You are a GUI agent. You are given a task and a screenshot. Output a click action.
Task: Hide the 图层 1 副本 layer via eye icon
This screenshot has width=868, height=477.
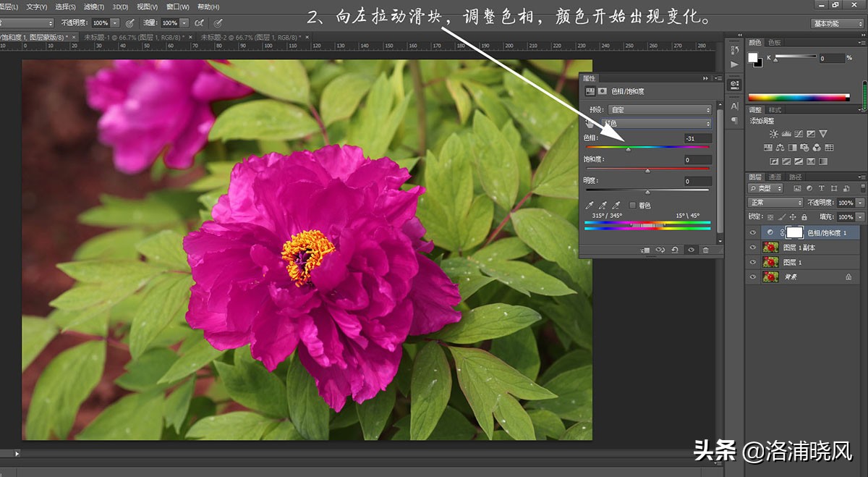[x=753, y=248]
